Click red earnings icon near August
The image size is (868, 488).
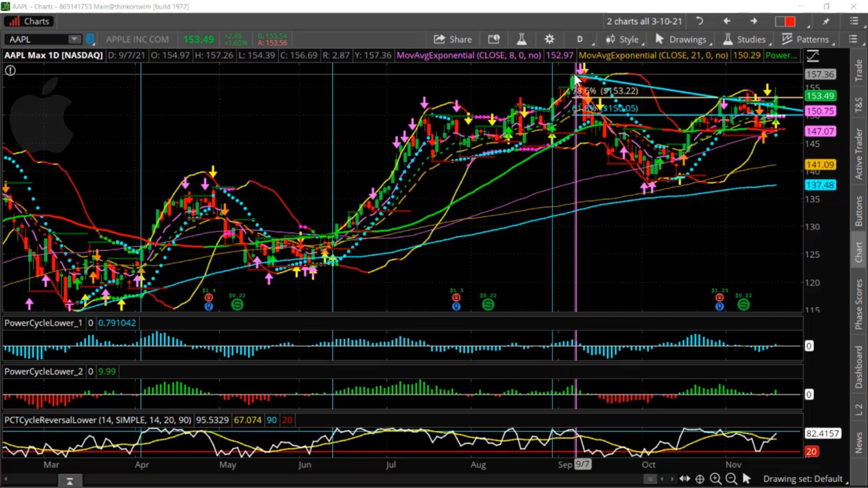pos(456,297)
